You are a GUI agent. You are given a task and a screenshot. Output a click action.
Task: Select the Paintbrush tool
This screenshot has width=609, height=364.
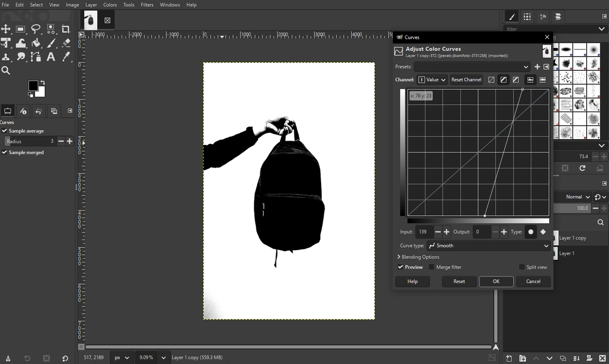(x=51, y=43)
